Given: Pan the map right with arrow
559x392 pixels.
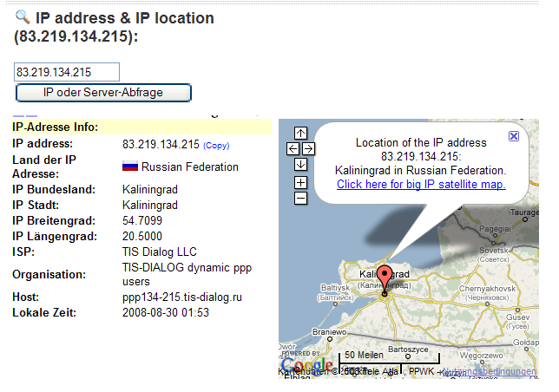Looking at the screenshot, I should point(308,148).
